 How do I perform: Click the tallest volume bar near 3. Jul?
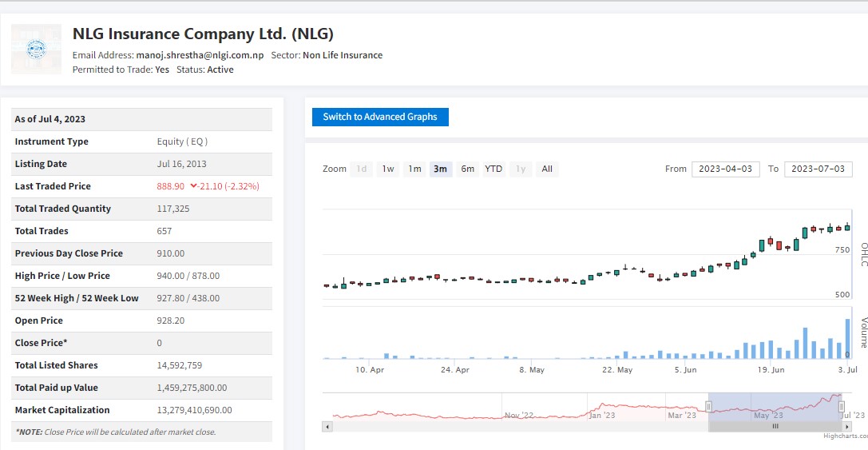point(846,338)
